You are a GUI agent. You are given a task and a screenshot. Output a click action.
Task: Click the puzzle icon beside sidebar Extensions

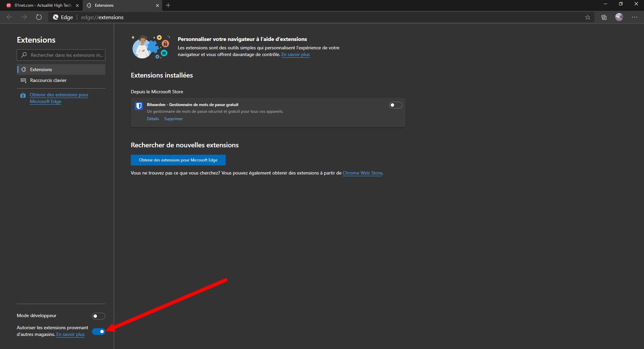click(x=23, y=69)
